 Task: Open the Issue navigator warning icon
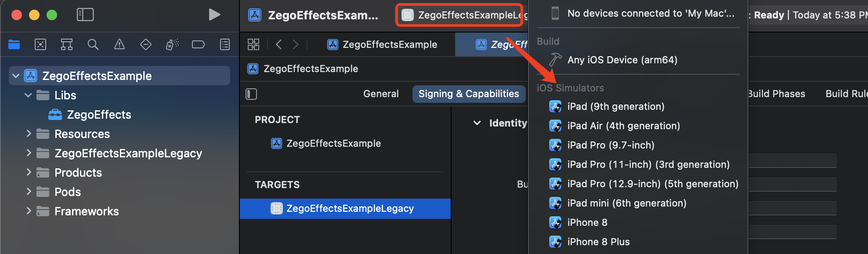click(119, 44)
